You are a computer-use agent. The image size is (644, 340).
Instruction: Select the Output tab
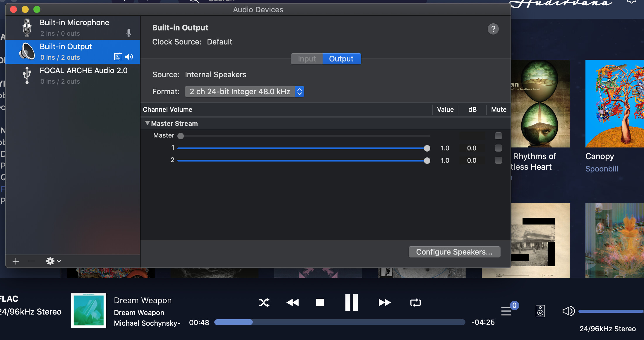pyautogui.click(x=341, y=59)
